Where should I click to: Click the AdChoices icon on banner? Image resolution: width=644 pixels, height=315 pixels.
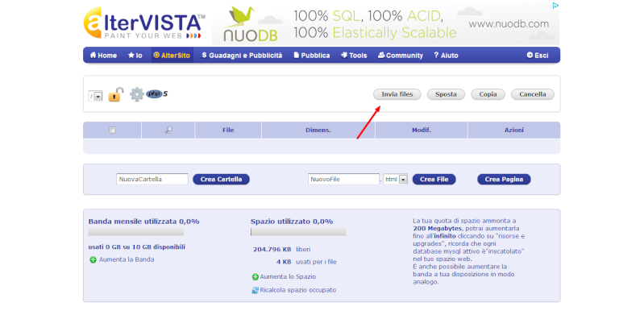click(555, 6)
